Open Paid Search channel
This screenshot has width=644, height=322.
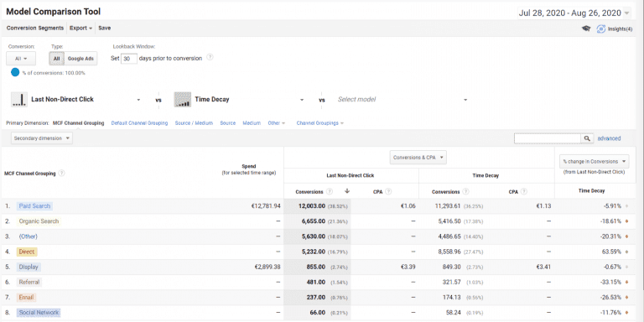tap(34, 205)
